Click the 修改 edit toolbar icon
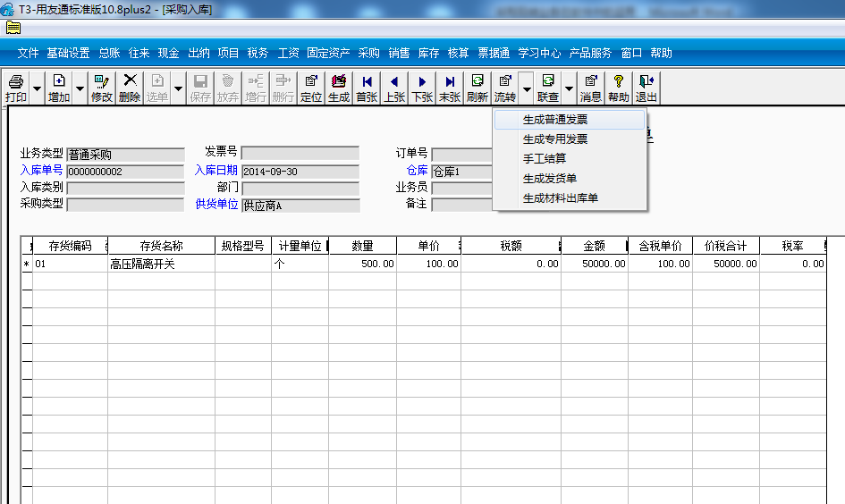The height and width of the screenshot is (504, 845). 102,88
